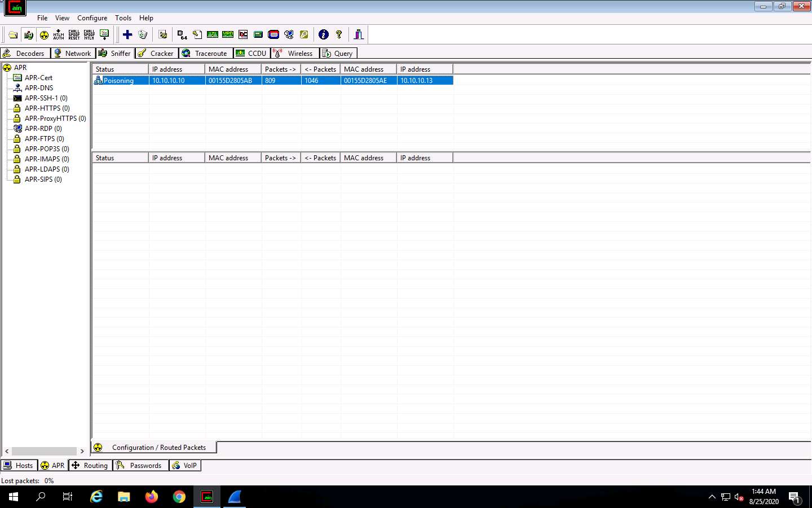Click the Remote Desktop password decoder icon
812x508 pixels.
point(289,35)
